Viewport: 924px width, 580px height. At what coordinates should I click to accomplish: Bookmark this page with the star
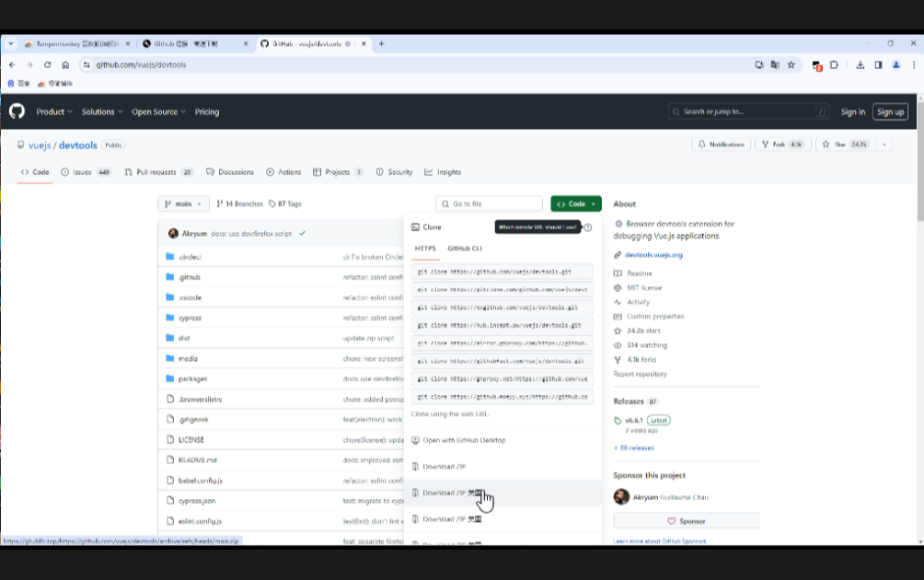point(791,64)
